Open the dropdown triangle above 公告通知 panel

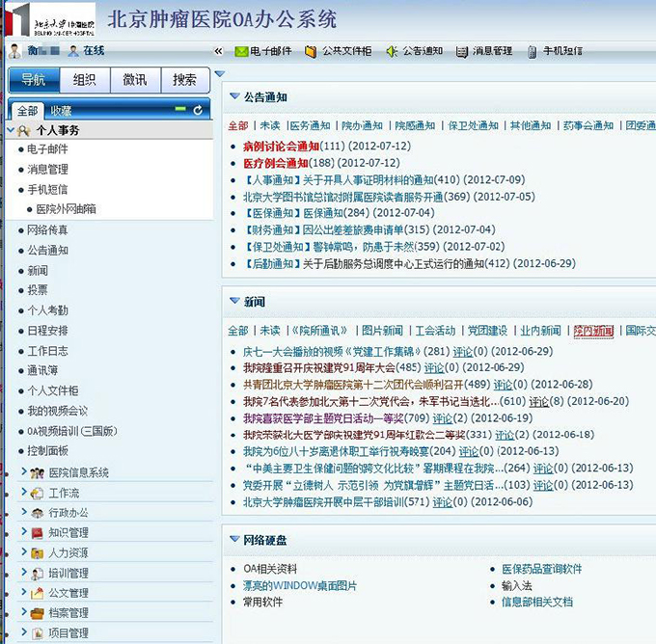220,74
